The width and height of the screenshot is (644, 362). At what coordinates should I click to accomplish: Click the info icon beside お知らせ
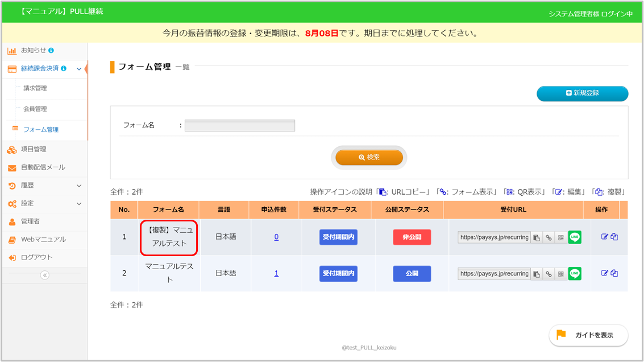pyautogui.click(x=51, y=50)
